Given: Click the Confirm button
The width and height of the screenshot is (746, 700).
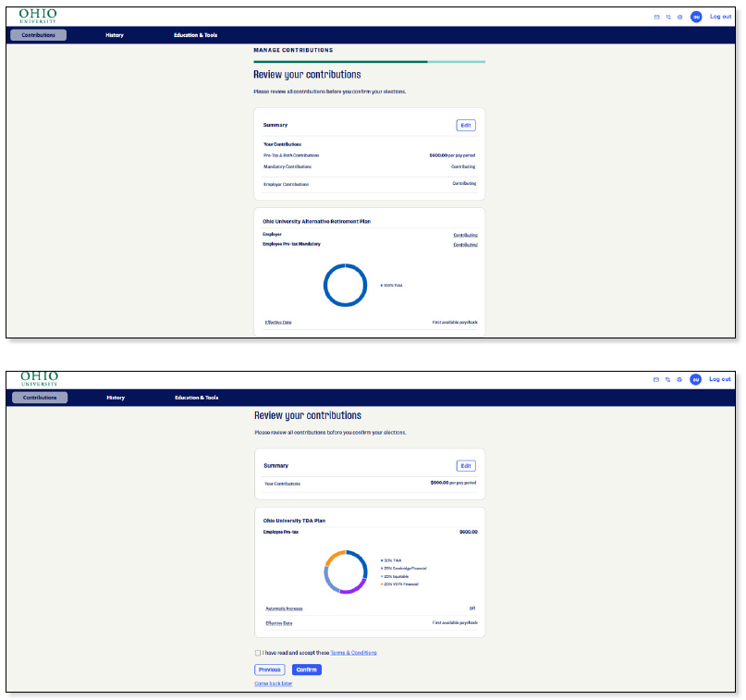Looking at the screenshot, I should [x=307, y=669].
